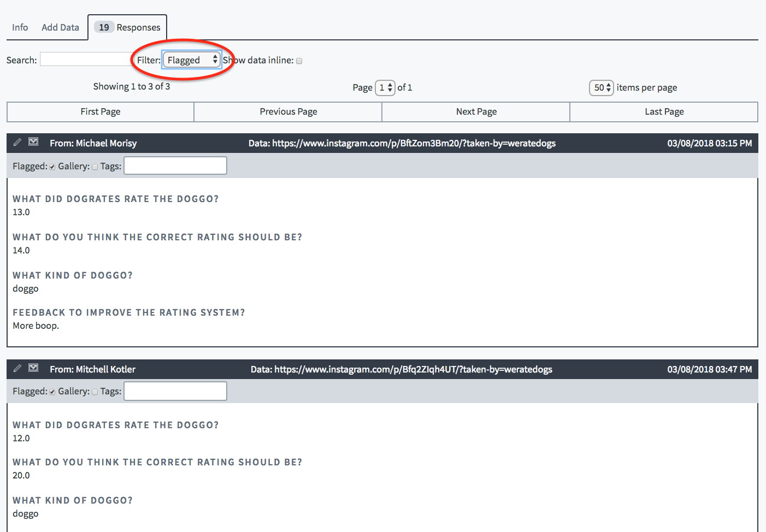Click the sender name Michael Morisy
The width and height of the screenshot is (766, 532).
[106, 143]
